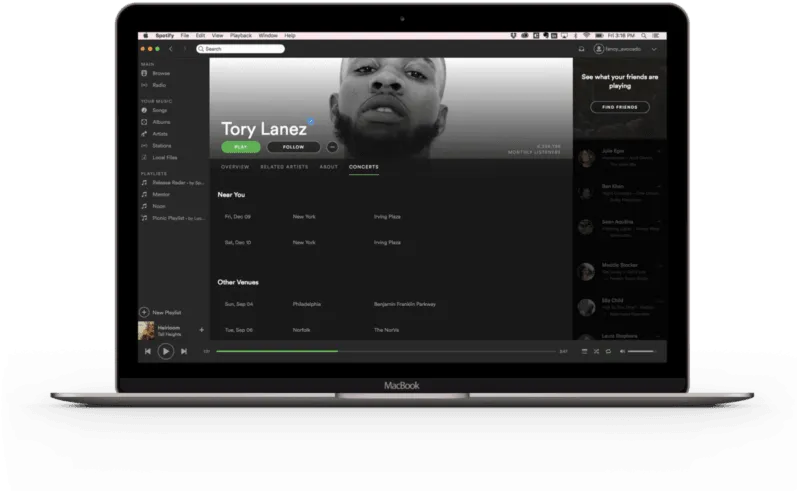The height and width of the screenshot is (491, 797).
Task: Switch to the Overview tab
Action: point(235,167)
